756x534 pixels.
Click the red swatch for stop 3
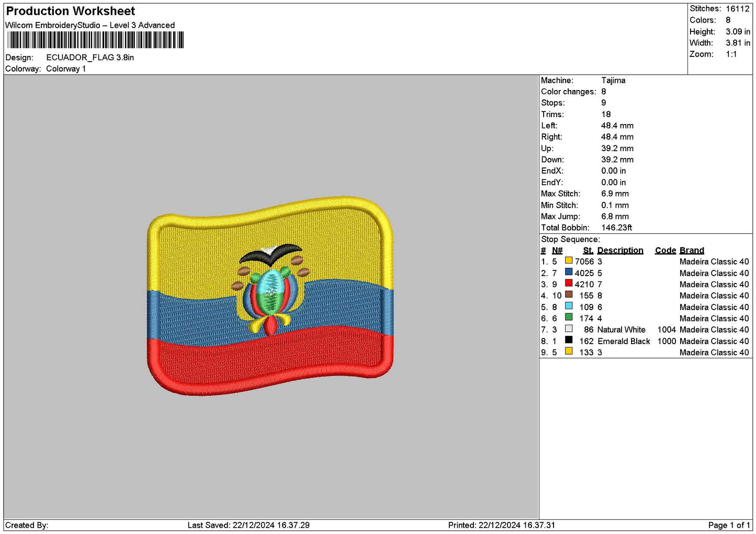[x=569, y=283]
